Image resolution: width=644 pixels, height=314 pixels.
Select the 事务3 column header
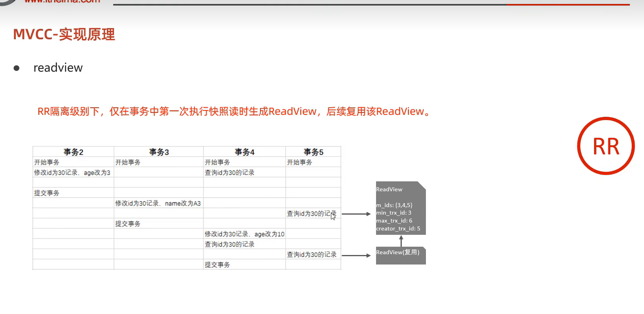pos(159,152)
